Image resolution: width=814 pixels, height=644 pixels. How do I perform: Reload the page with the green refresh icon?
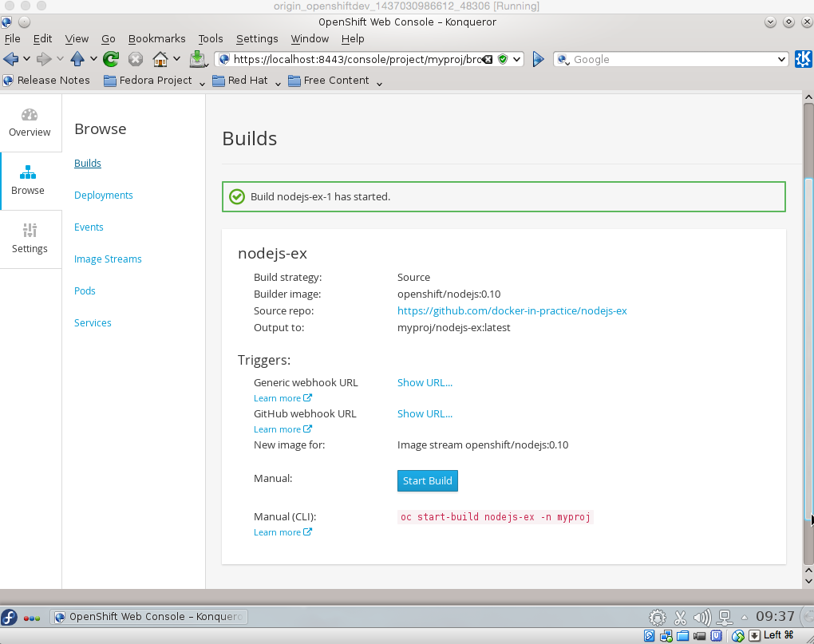(111, 59)
